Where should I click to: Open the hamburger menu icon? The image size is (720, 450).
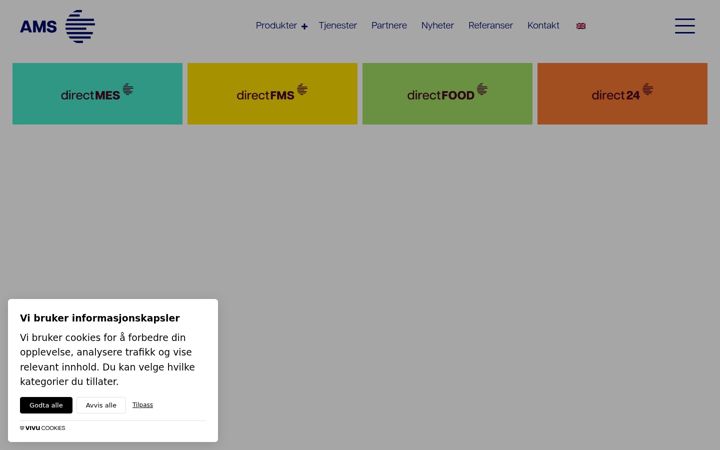(x=685, y=26)
